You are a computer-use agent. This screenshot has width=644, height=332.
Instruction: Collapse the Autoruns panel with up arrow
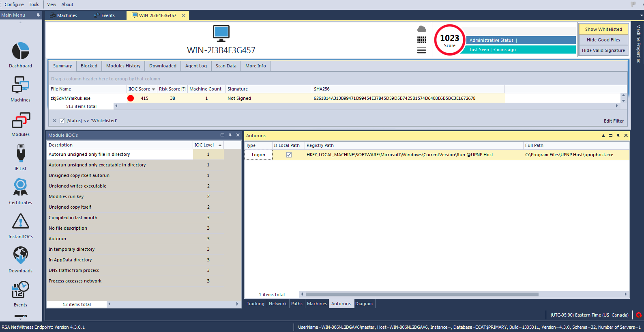coord(603,136)
